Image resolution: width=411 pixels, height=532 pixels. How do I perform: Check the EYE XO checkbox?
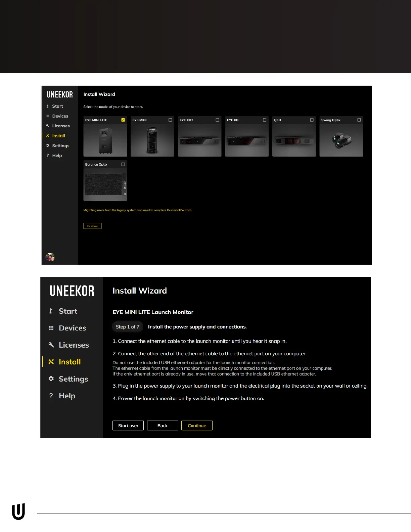coord(265,120)
